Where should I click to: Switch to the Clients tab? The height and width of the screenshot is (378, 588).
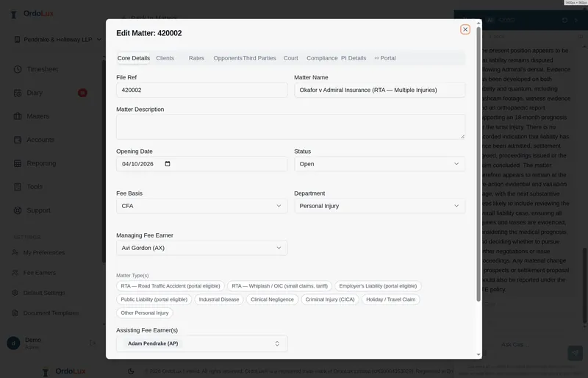click(x=165, y=58)
